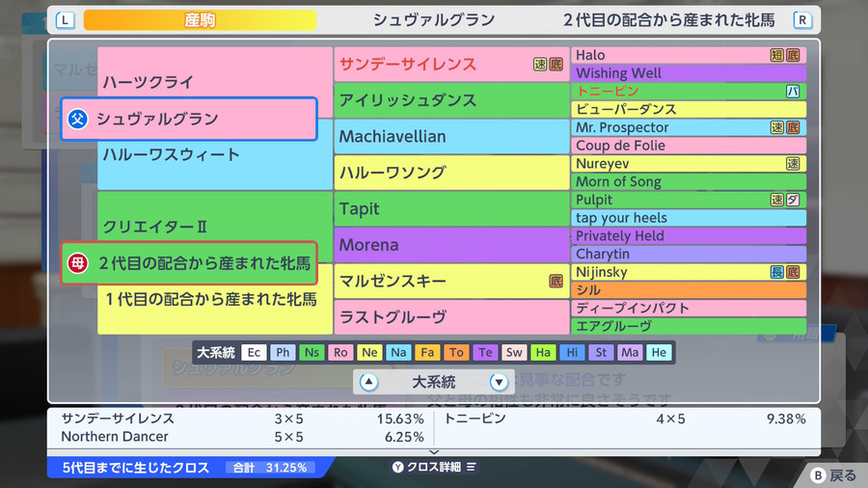Select Morena pedigree cell

click(451, 245)
